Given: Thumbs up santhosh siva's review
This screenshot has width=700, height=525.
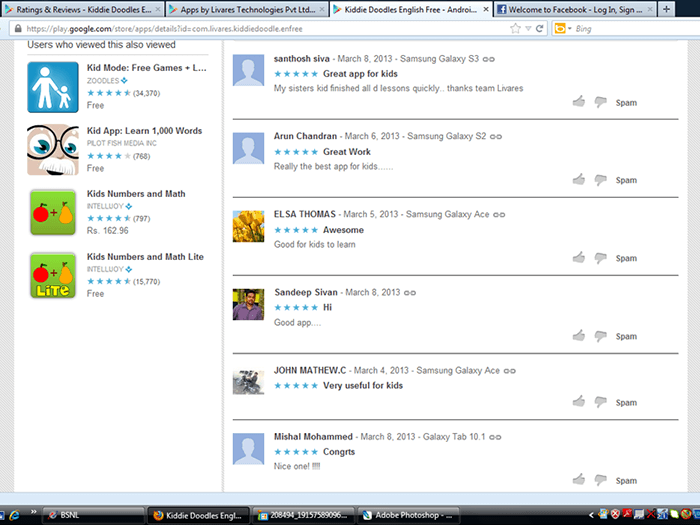Looking at the screenshot, I should 579,101.
